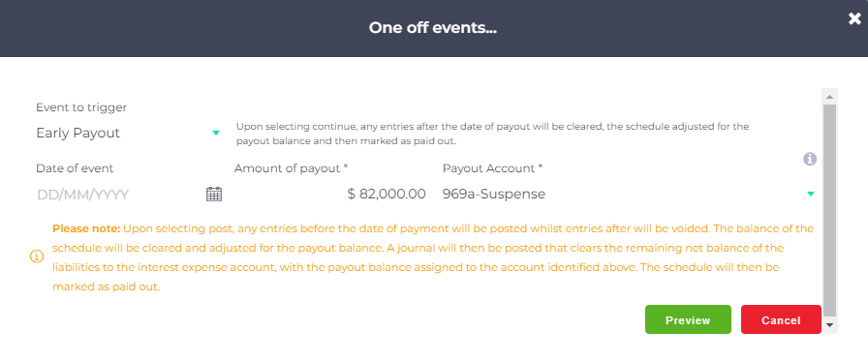Screen dimensions: 868x362
Task: Click the green Preview button
Action: [x=688, y=320]
